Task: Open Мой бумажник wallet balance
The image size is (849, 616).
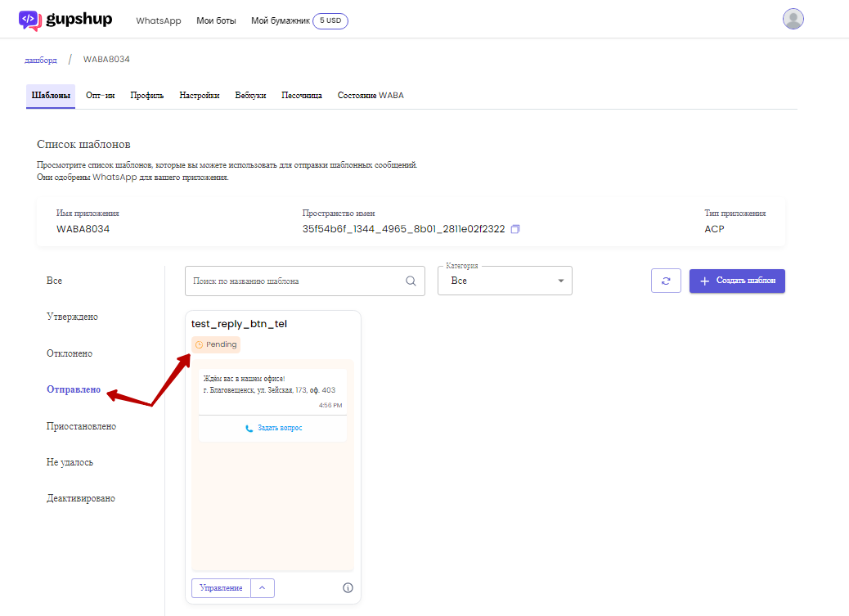Action: click(x=299, y=20)
